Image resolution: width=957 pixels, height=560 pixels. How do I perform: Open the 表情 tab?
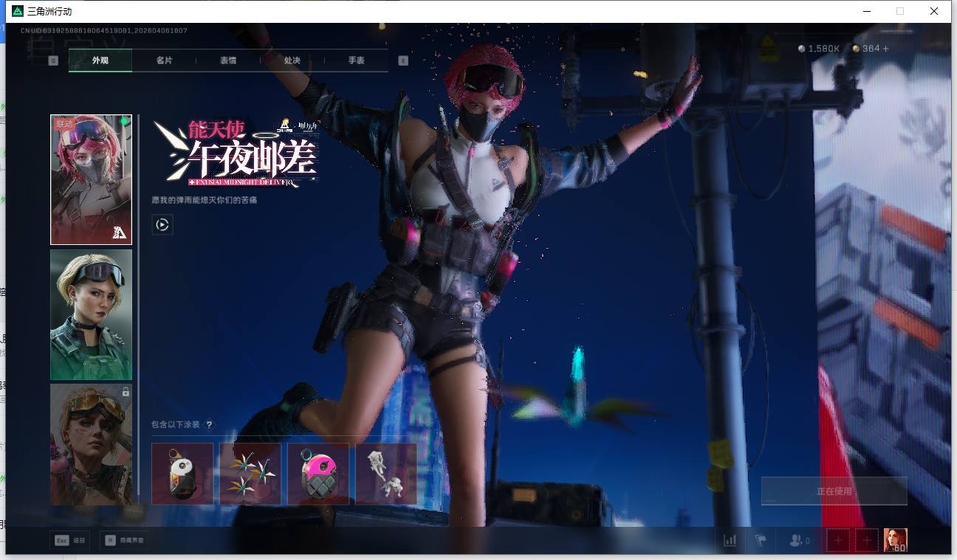[228, 61]
